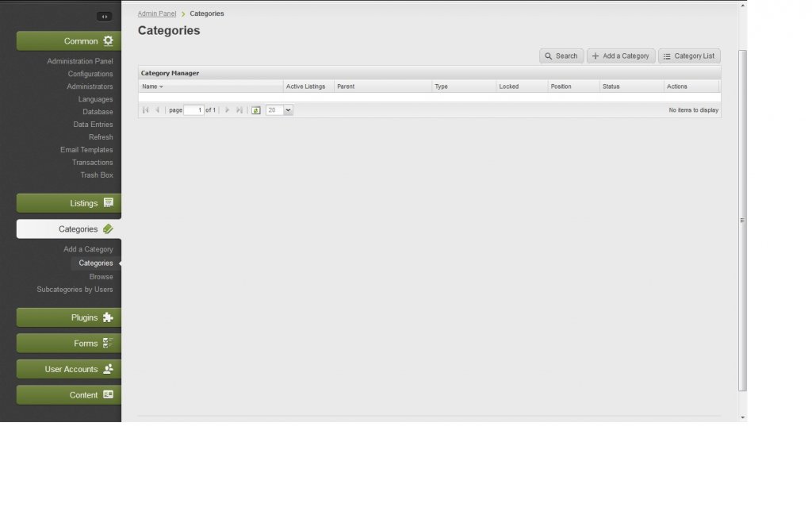Viewport: 812px width, 515px height.
Task: Open the Forms menu section
Action: 68,343
